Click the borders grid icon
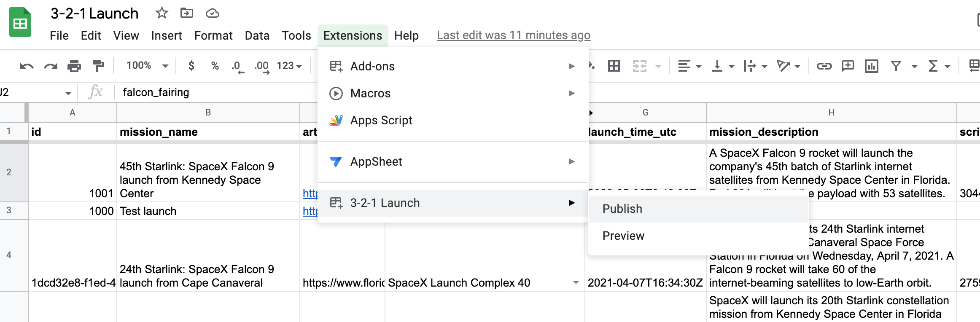This screenshot has width=980, height=322. [614, 66]
